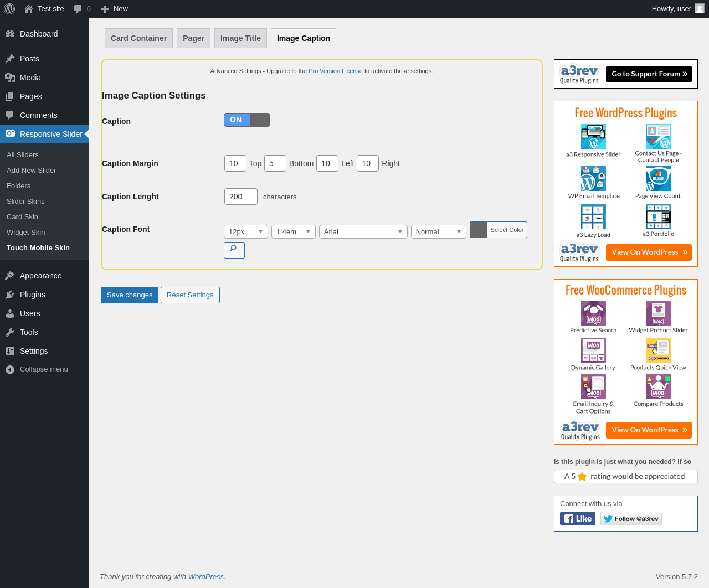Image resolution: width=709 pixels, height=588 pixels.
Task: Open Posts in the sidebar
Action: [x=44, y=59]
